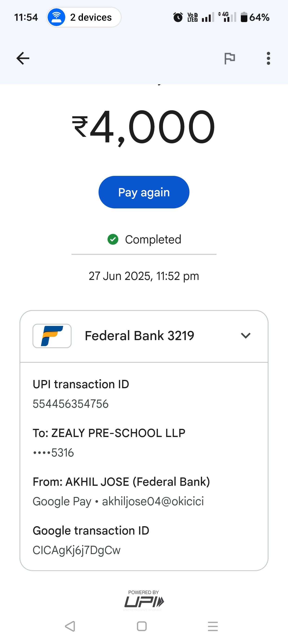Viewport: 288px width, 644px height.
Task: Tap the akhiljose04@okicici UPI address
Action: [x=153, y=501]
